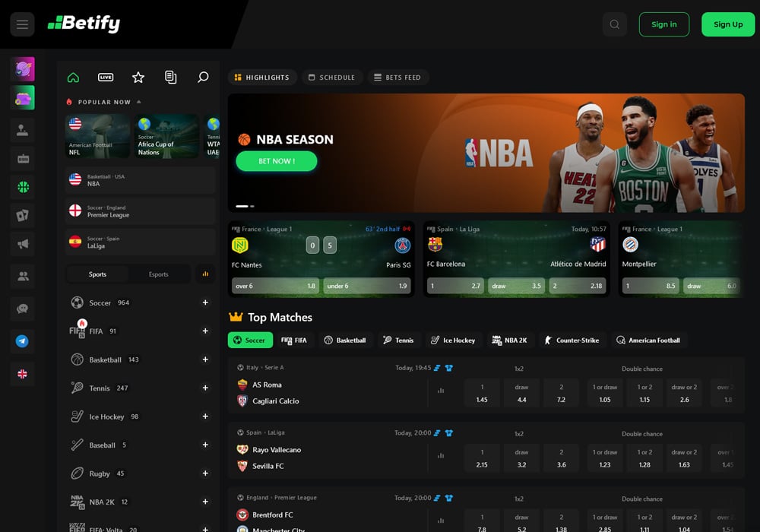The height and width of the screenshot is (532, 760).
Task: Click the odds format bar-chart icon
Action: pos(205,274)
